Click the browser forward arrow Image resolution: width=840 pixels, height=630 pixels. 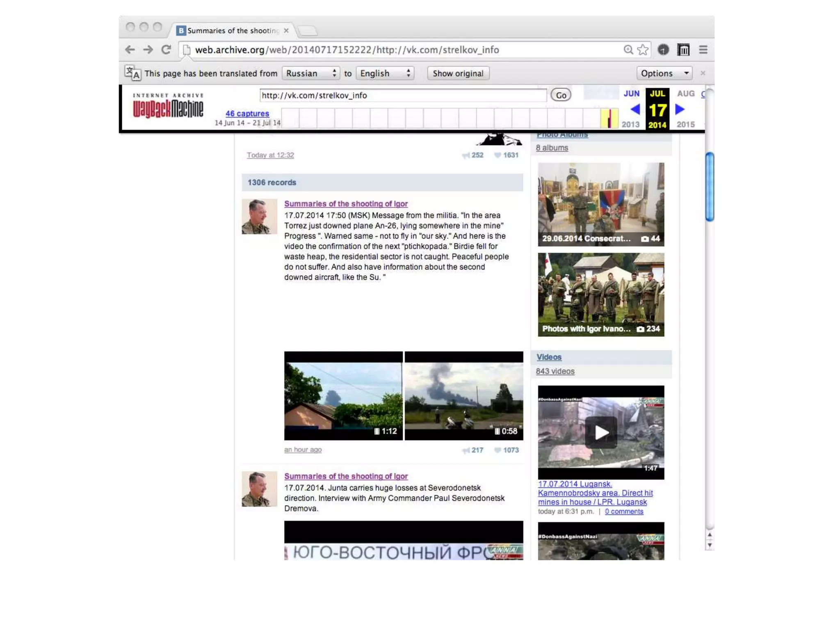pyautogui.click(x=148, y=50)
